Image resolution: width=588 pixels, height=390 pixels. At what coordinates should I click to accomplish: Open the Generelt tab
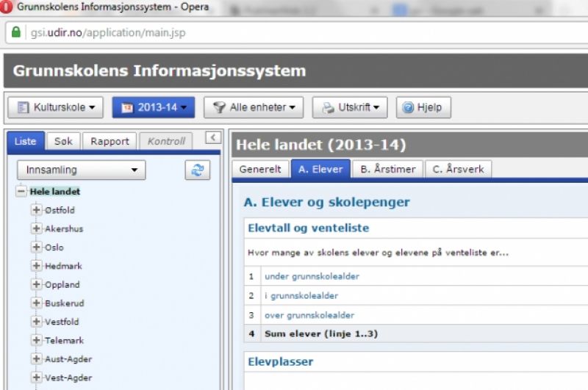(x=260, y=169)
